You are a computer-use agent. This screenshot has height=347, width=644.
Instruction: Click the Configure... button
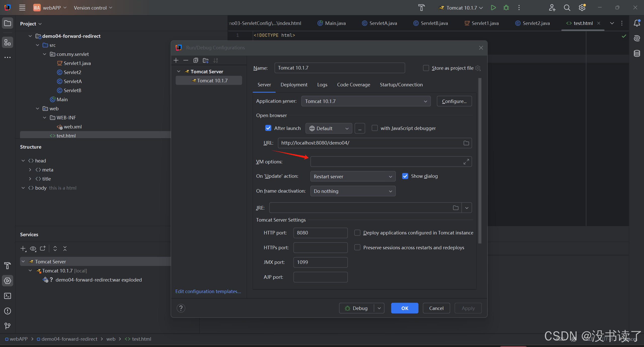[x=454, y=101]
